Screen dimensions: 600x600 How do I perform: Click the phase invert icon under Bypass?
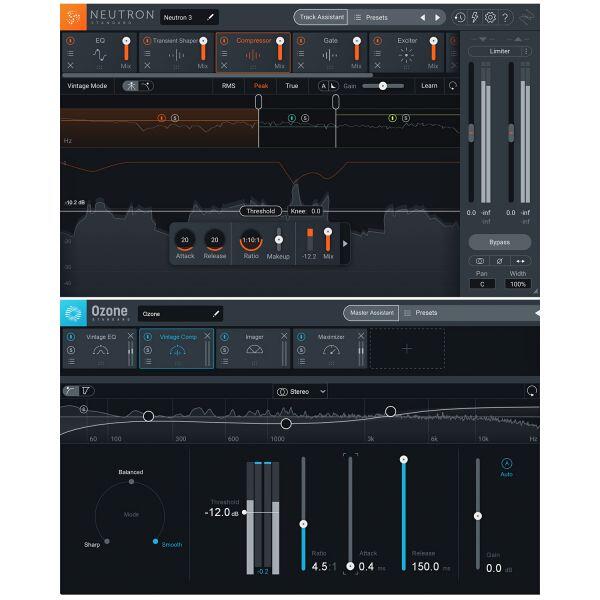pos(500,260)
